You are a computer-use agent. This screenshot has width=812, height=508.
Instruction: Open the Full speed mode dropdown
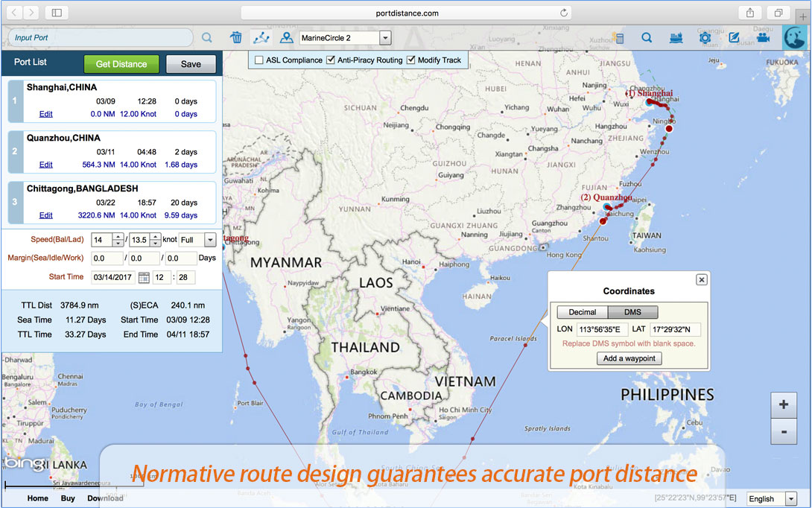[210, 240]
